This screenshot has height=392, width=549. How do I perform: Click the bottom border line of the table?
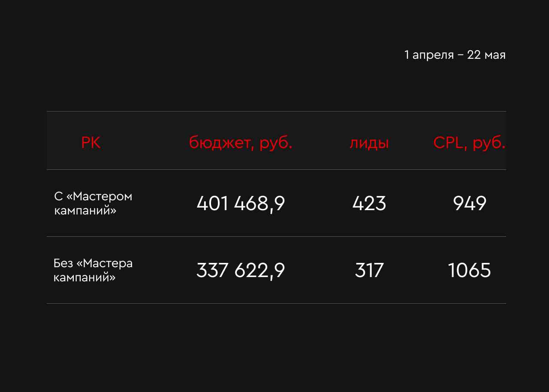pos(276,304)
